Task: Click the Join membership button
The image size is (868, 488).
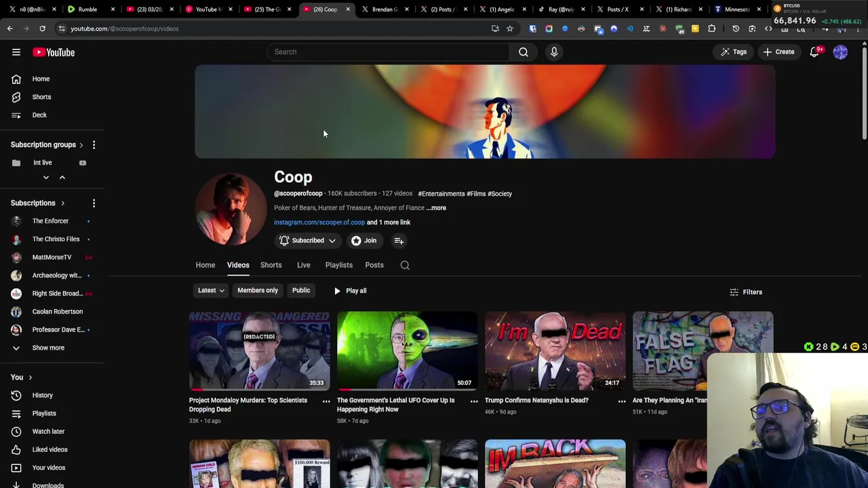Action: (364, 241)
